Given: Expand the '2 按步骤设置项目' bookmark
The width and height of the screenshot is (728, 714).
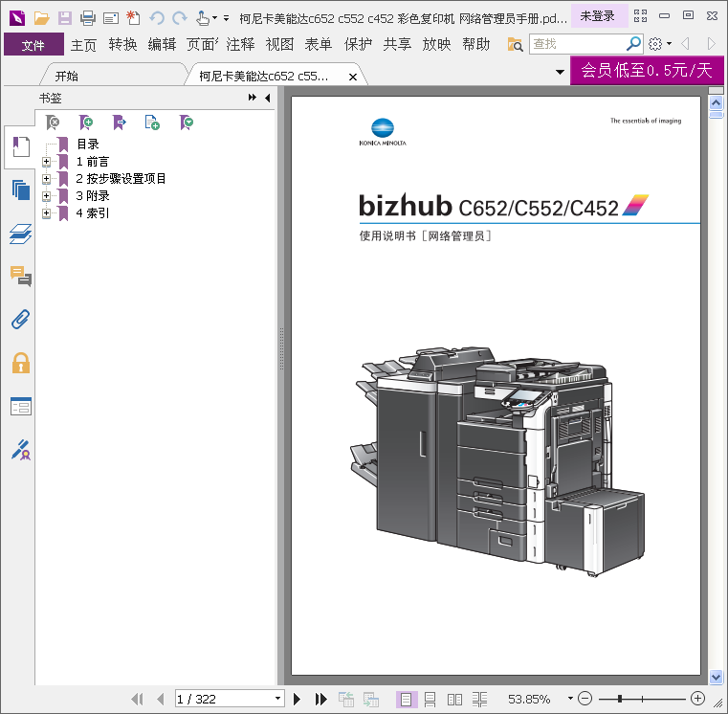Looking at the screenshot, I should click(x=46, y=179).
